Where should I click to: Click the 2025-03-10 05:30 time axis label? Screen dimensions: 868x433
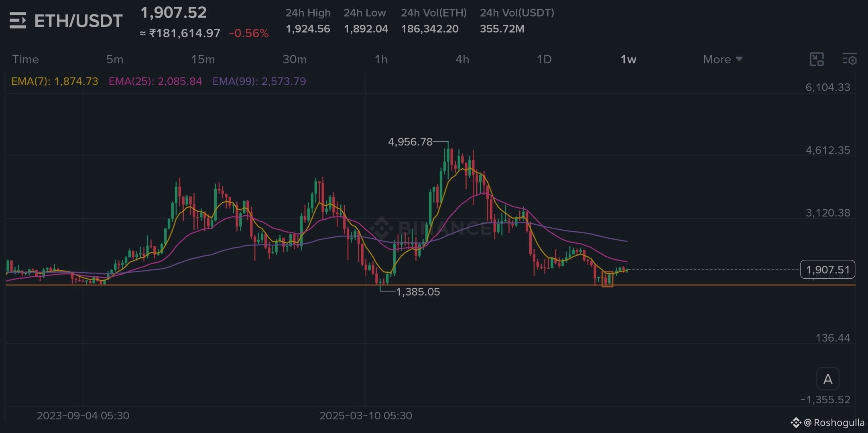(x=366, y=416)
